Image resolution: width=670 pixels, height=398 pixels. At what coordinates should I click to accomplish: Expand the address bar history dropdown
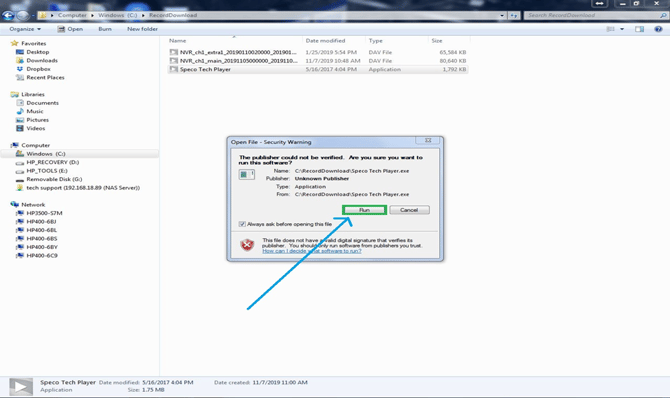pyautogui.click(x=502, y=15)
